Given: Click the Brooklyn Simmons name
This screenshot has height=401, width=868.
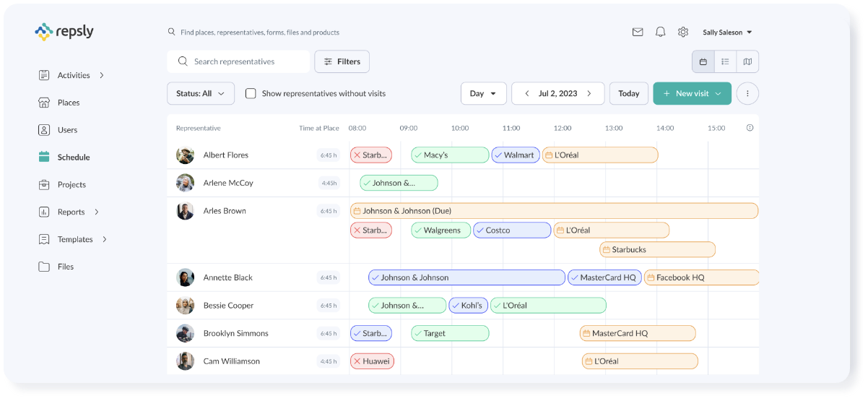Looking at the screenshot, I should pyautogui.click(x=235, y=334).
